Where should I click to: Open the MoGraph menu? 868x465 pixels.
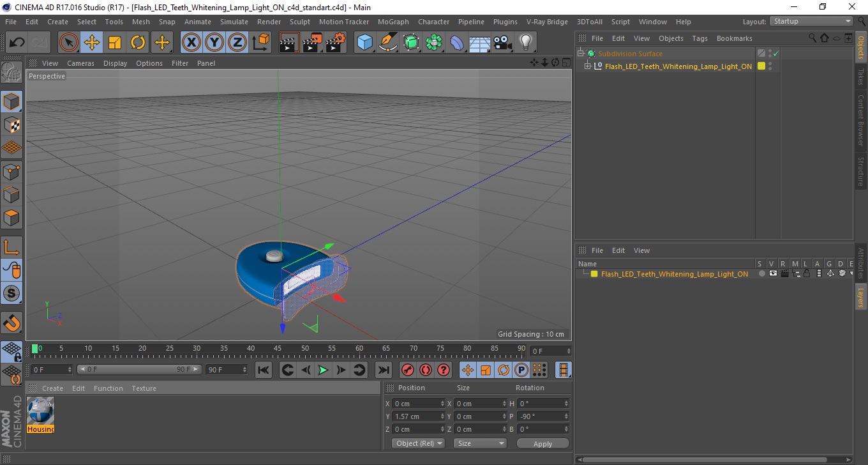[393, 22]
